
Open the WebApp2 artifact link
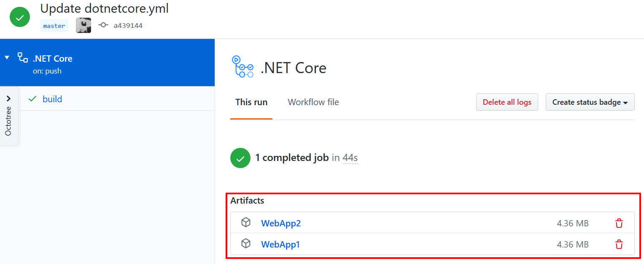281,223
